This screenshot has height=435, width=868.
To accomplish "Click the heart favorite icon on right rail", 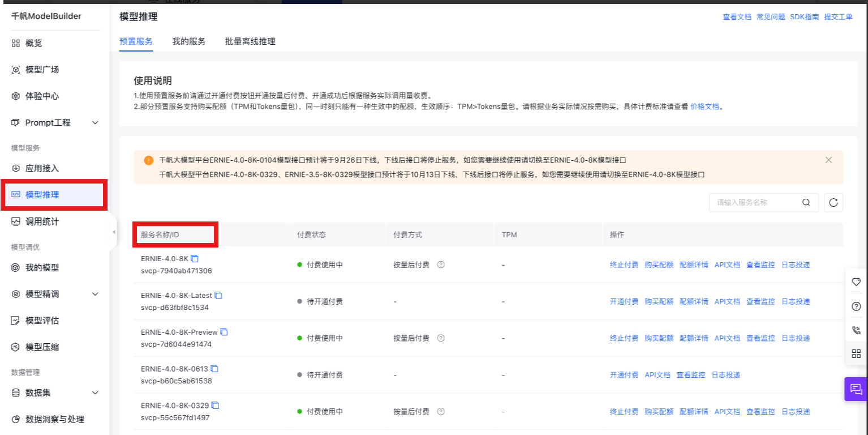I will pyautogui.click(x=856, y=282).
